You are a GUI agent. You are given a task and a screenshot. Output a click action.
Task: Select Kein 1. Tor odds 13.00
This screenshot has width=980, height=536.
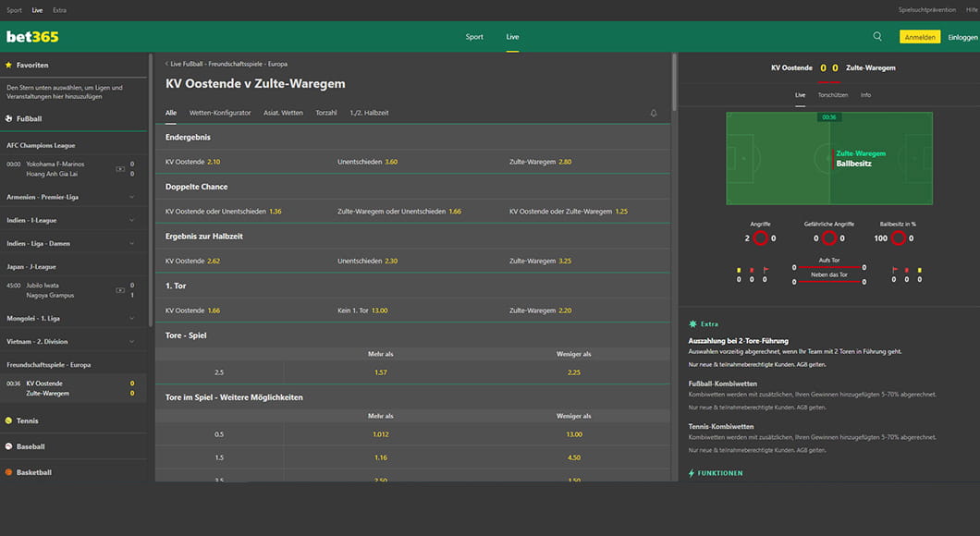[412, 311]
